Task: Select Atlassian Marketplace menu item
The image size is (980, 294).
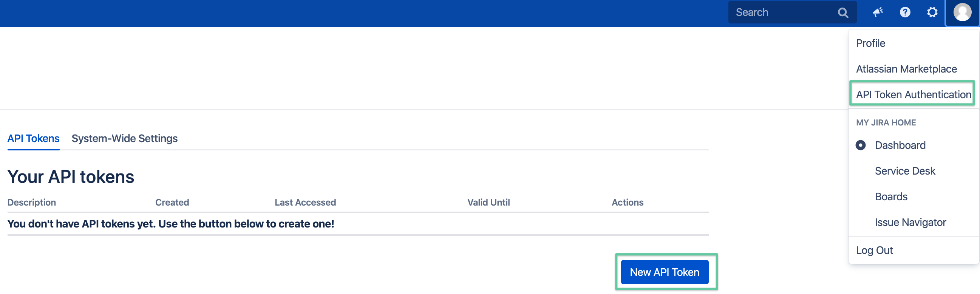Action: tap(906, 69)
